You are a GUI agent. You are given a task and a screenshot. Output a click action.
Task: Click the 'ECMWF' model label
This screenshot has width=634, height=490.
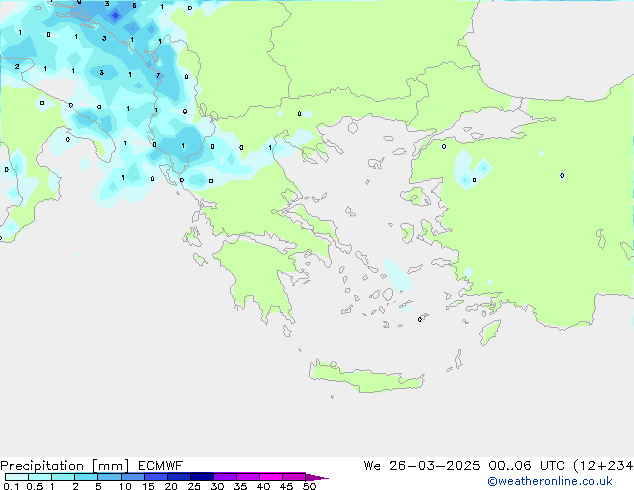pyautogui.click(x=161, y=466)
